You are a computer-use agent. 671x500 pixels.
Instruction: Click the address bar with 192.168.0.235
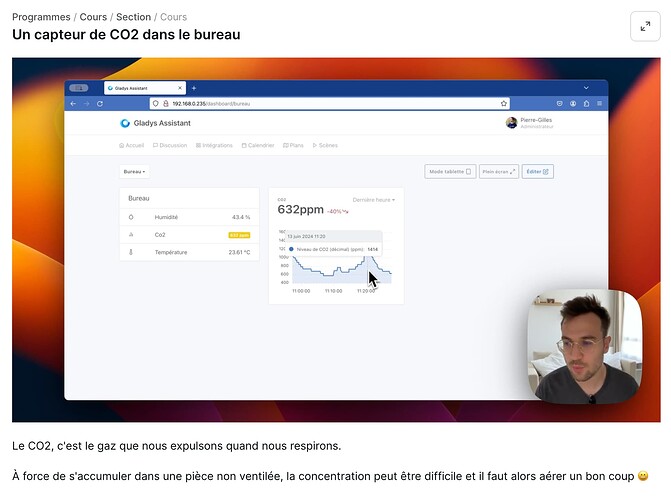click(330, 104)
